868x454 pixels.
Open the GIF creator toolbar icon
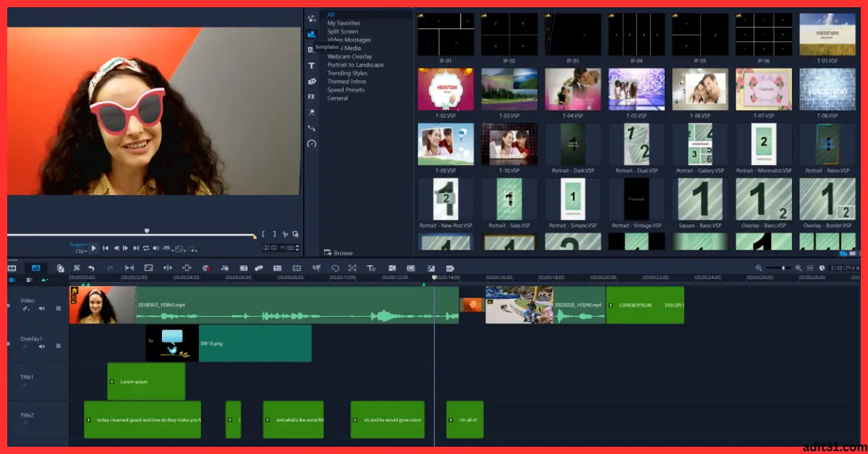(449, 268)
